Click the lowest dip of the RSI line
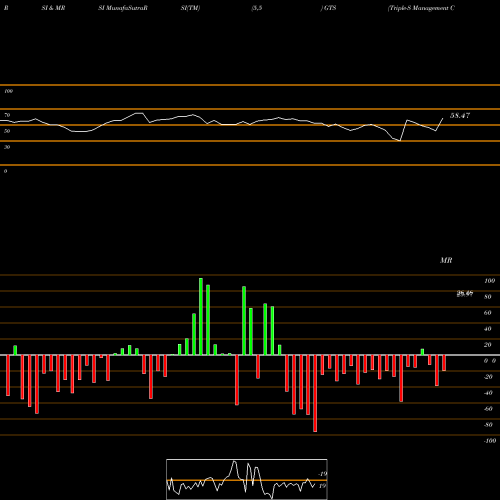This screenshot has height=500, width=500. tap(399, 141)
